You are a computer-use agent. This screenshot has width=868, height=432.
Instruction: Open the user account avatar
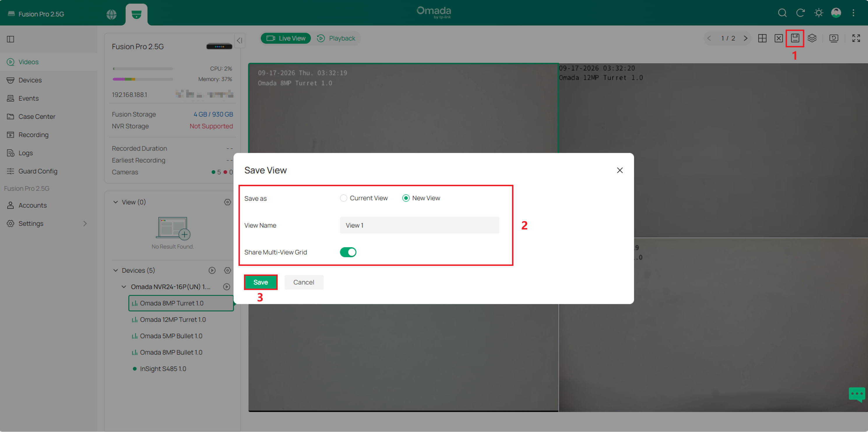tap(836, 13)
